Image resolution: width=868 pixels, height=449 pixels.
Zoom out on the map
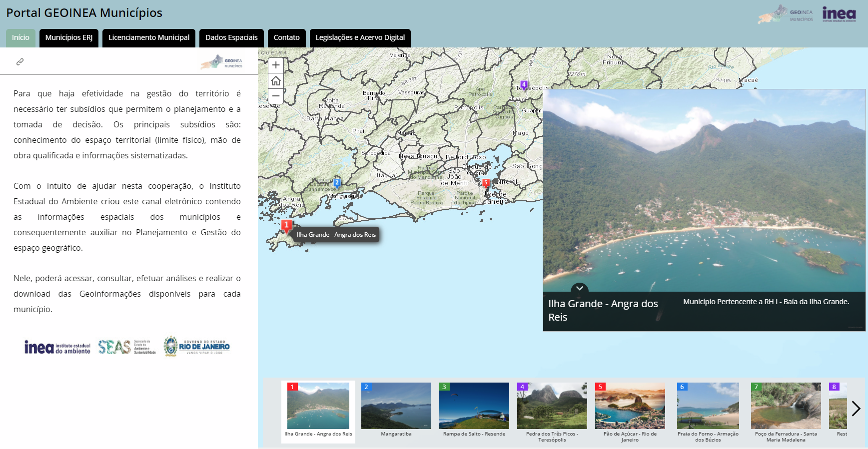click(276, 96)
